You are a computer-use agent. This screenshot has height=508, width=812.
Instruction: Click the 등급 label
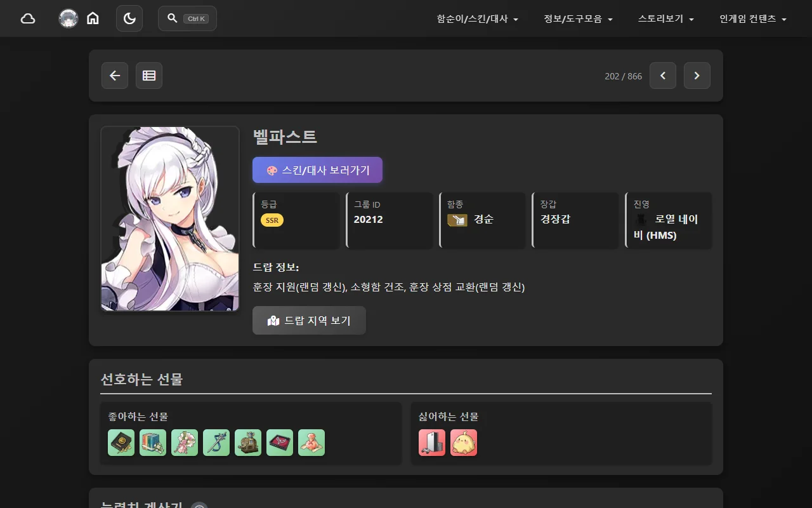[x=269, y=204]
